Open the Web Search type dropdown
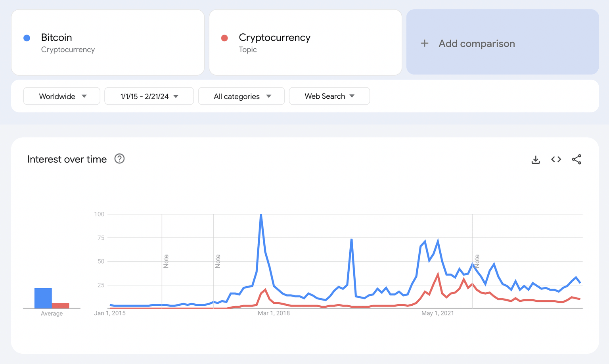 tap(329, 96)
